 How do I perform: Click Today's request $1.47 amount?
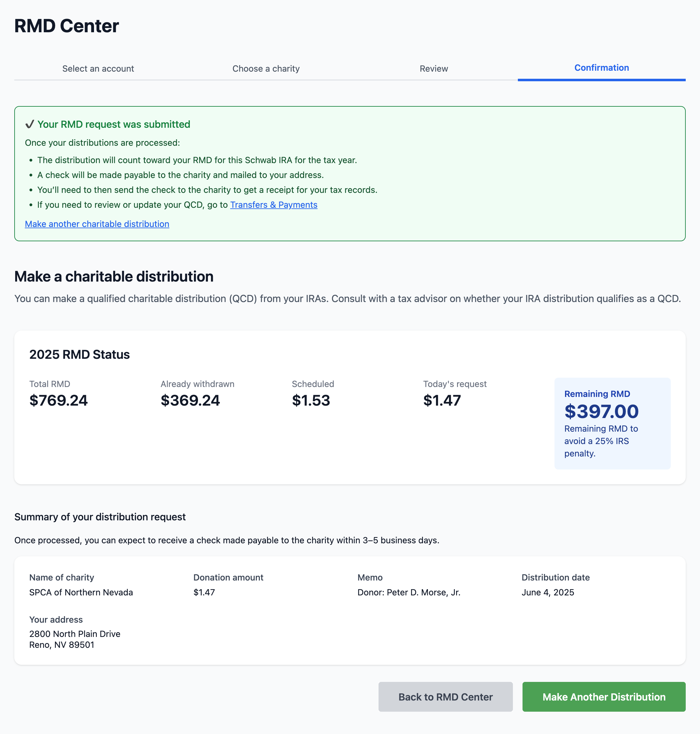point(442,401)
